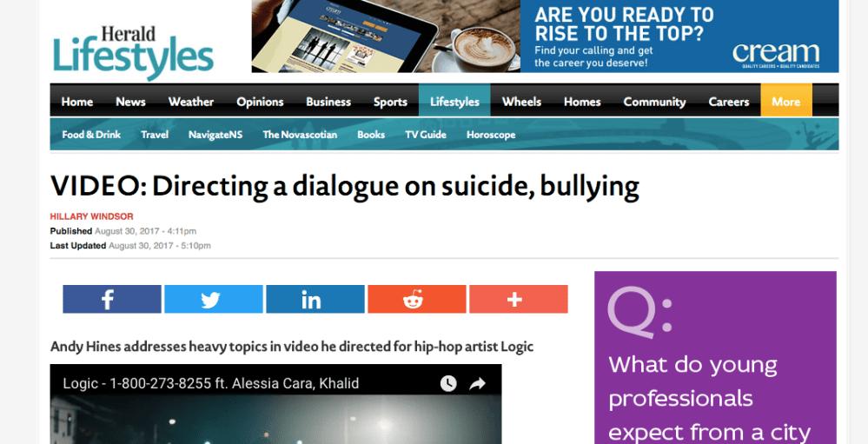Select the Wheels menu item
Screen dimensions: 868x444
[521, 102]
